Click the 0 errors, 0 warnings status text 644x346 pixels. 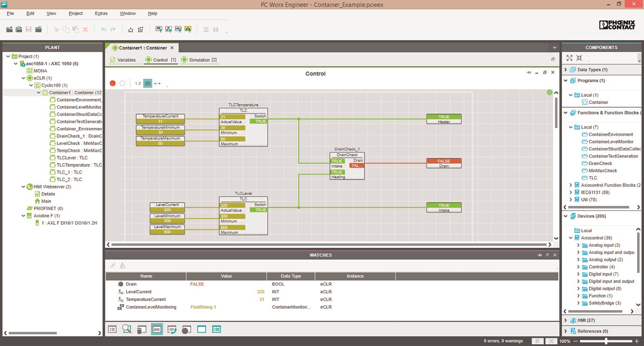coord(503,341)
